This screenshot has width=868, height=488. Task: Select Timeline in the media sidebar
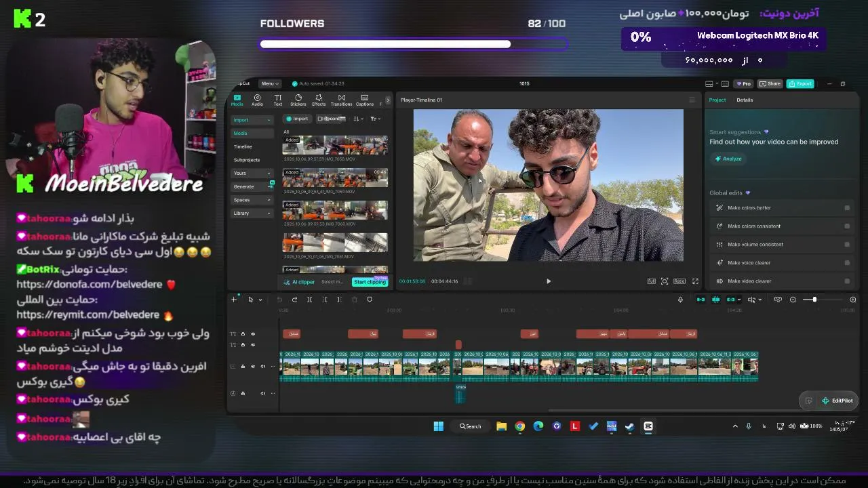[x=243, y=146]
